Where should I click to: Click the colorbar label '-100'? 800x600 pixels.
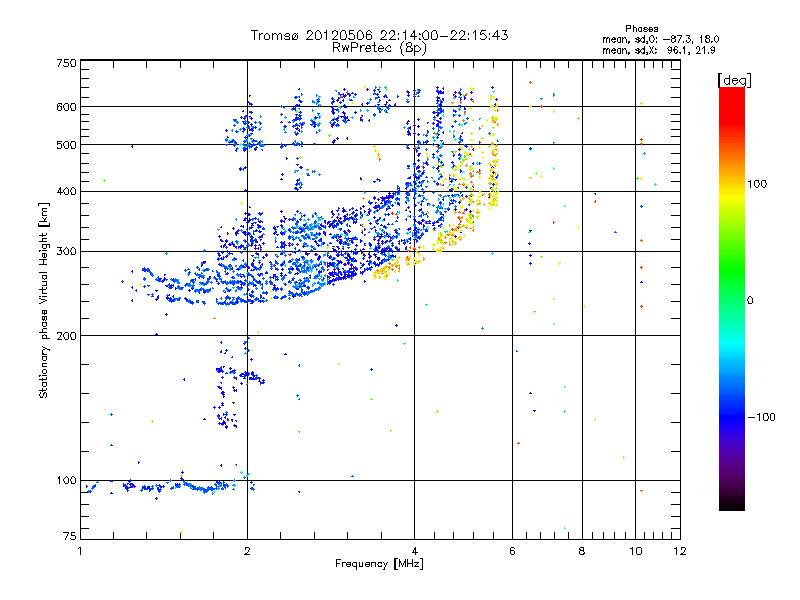761,417
